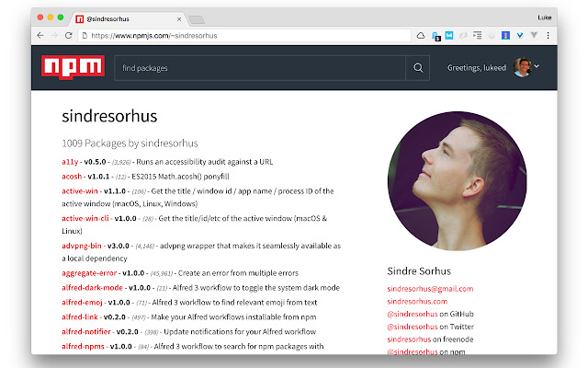Viewport: 588px width, 368px height.
Task: Click 'ES2015 Math.acosh() ponyfill' description
Action: 180,177
